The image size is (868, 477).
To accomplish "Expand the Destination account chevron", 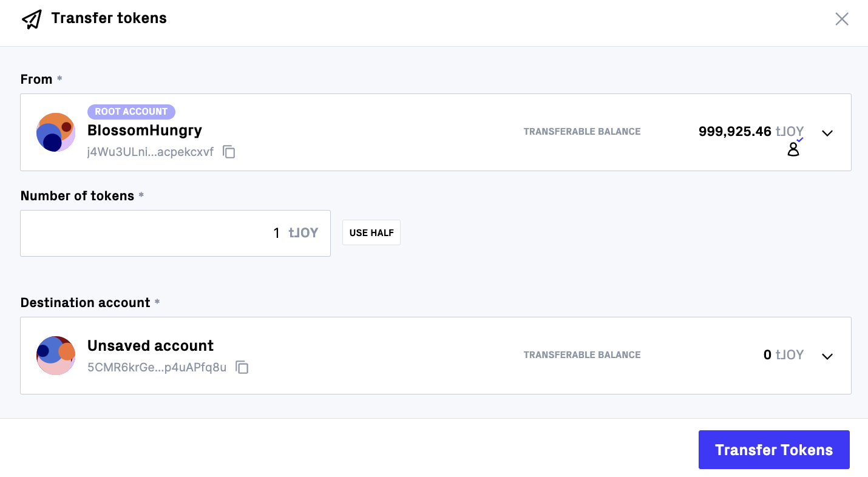I will pyautogui.click(x=827, y=356).
